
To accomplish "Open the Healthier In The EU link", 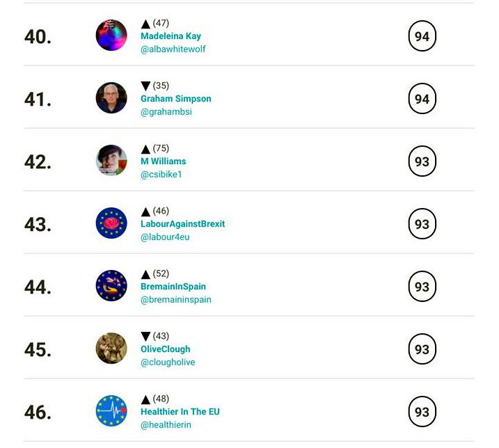I will click(180, 412).
